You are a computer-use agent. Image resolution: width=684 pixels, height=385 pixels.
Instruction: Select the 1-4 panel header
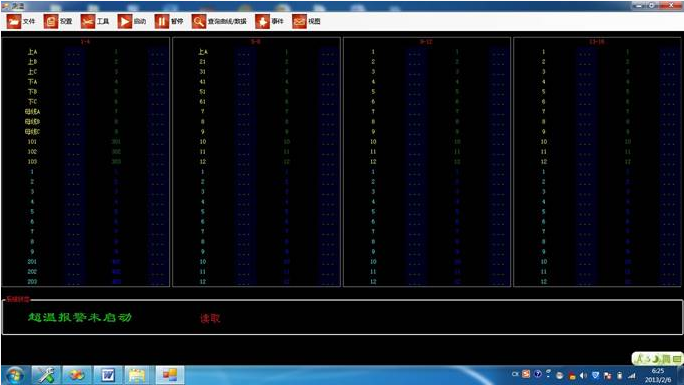pos(85,41)
